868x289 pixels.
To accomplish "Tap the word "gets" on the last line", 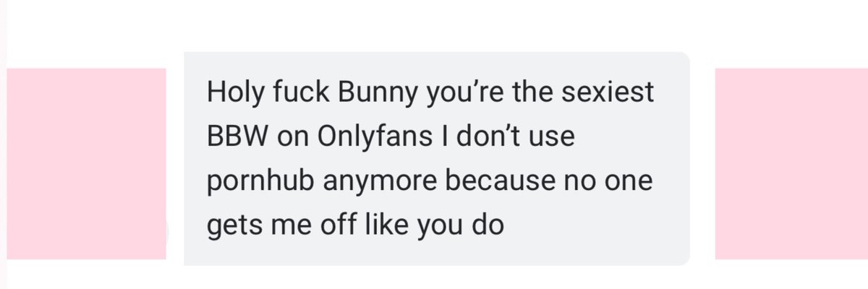I will click(231, 225).
